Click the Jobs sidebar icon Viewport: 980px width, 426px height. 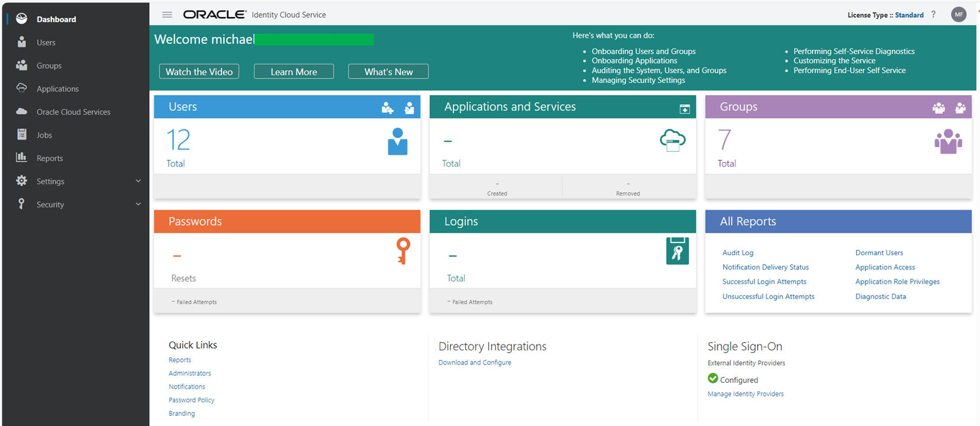[x=22, y=134]
